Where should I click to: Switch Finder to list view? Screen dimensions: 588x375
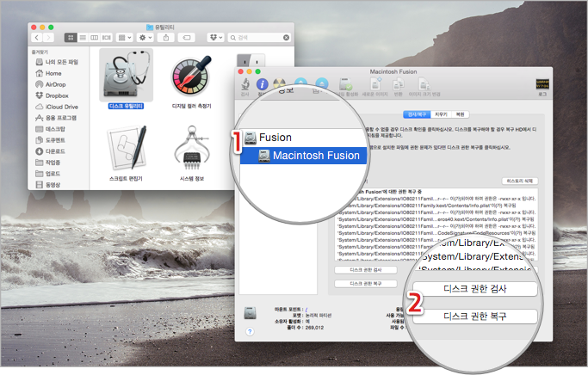pyautogui.click(x=83, y=38)
